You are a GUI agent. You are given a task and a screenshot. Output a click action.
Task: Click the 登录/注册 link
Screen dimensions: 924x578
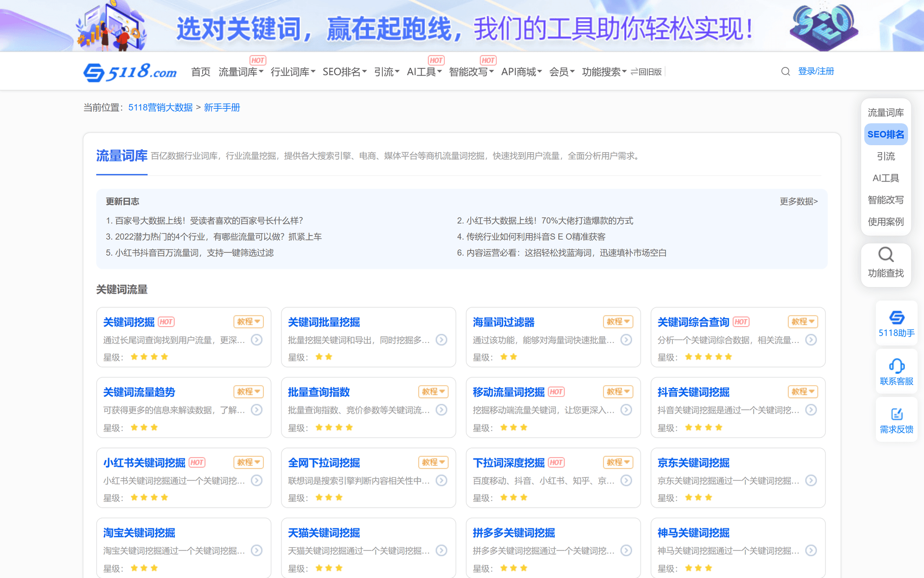tap(816, 71)
